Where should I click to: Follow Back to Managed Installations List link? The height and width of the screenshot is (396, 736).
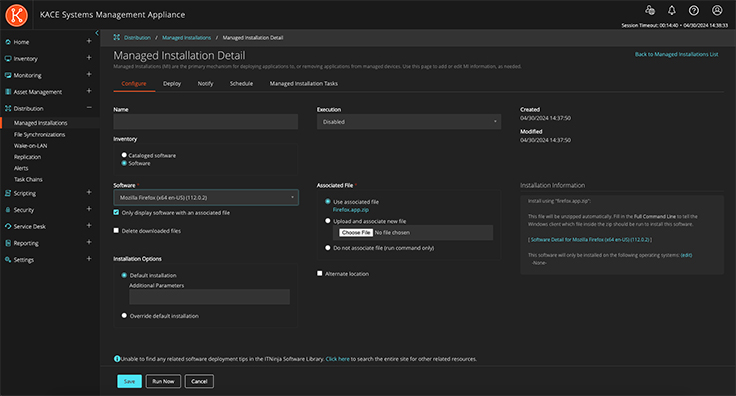click(x=676, y=54)
